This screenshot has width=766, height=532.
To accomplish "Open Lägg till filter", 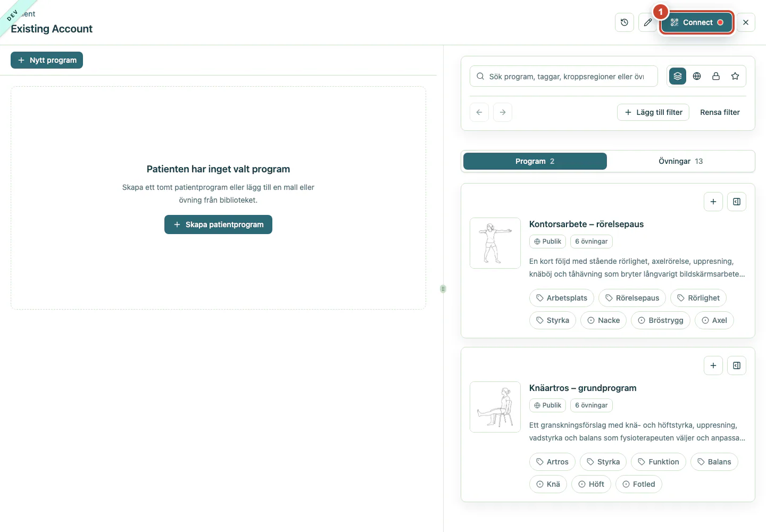I will [x=653, y=112].
